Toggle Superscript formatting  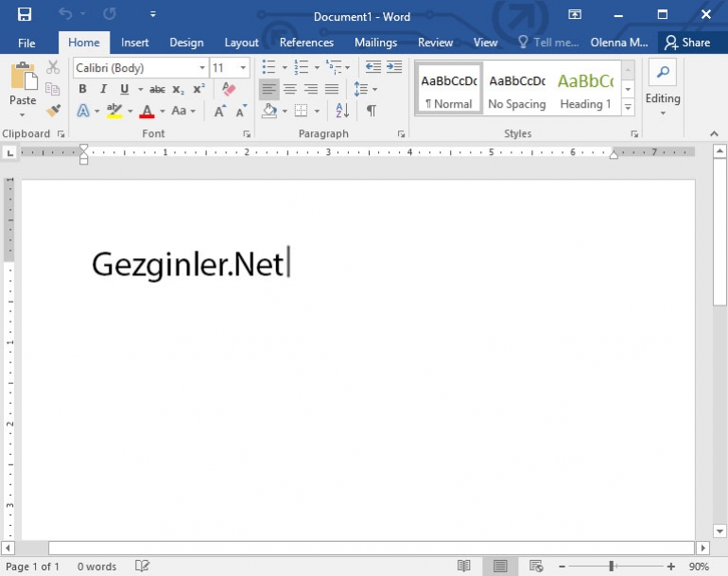(x=199, y=89)
